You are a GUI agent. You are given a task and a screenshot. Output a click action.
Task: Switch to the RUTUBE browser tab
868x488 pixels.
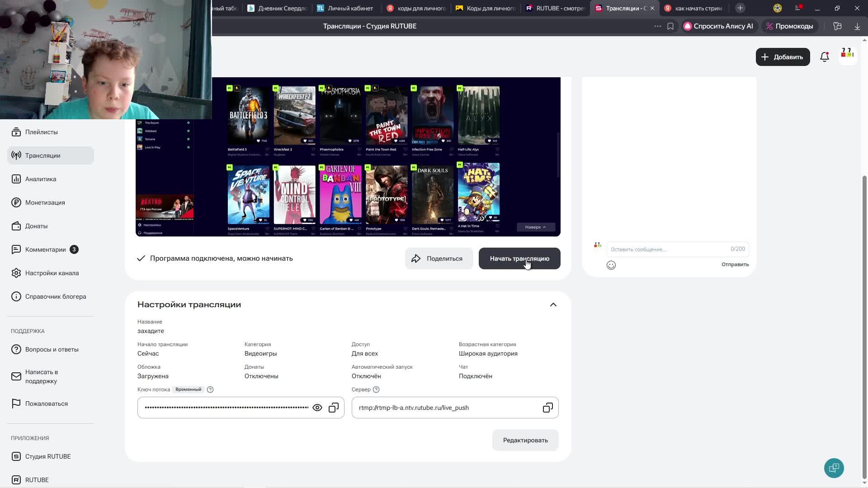[556, 8]
